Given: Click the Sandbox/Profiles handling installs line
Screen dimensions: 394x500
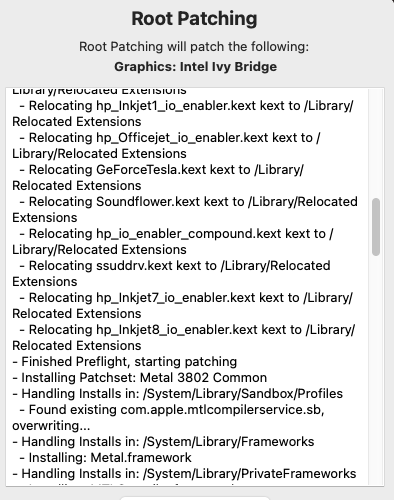Looking at the screenshot, I should click(177, 394).
